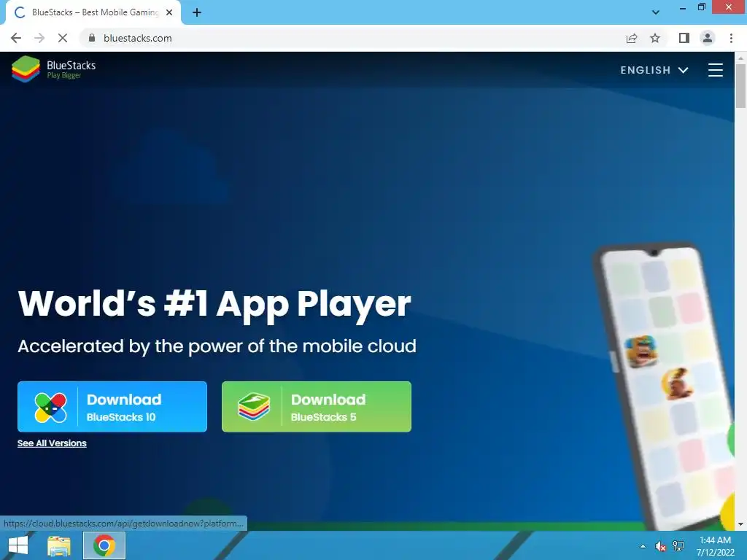View site information via the lock icon
The image size is (747, 560).
[x=92, y=38]
